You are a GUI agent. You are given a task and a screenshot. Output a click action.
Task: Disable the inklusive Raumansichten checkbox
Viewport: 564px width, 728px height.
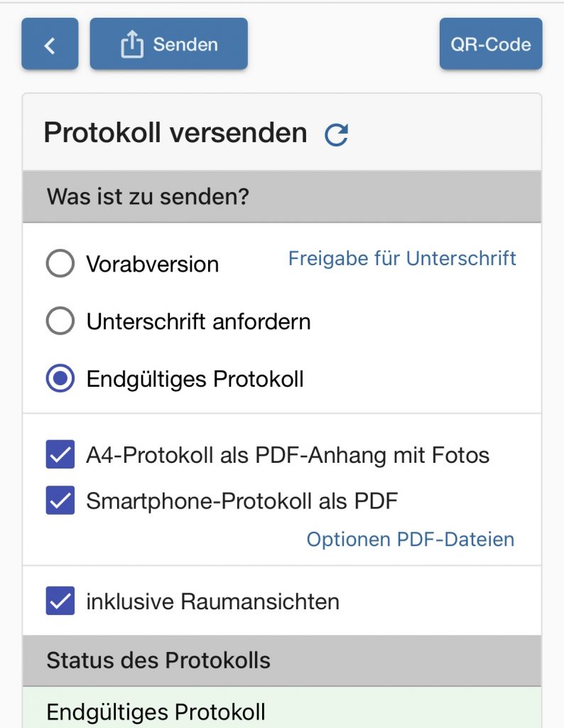pyautogui.click(x=60, y=601)
